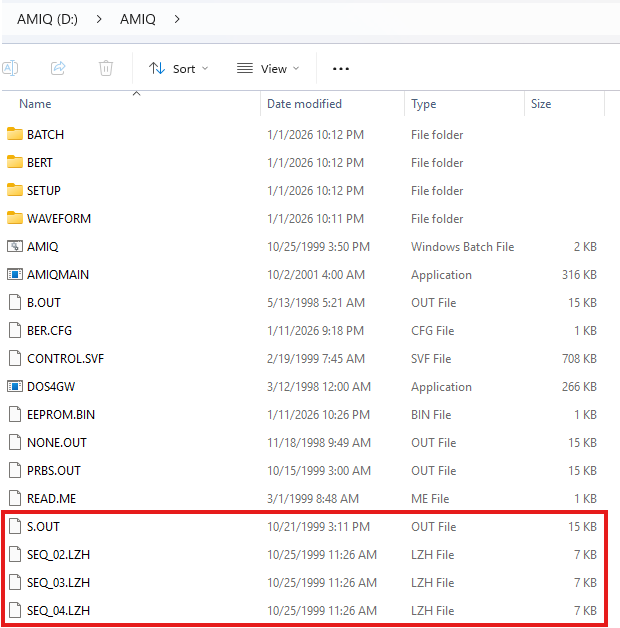Click the 1/1/2026 10:11 PM date cell
Viewport: 620px width, 628px height.
tap(316, 219)
